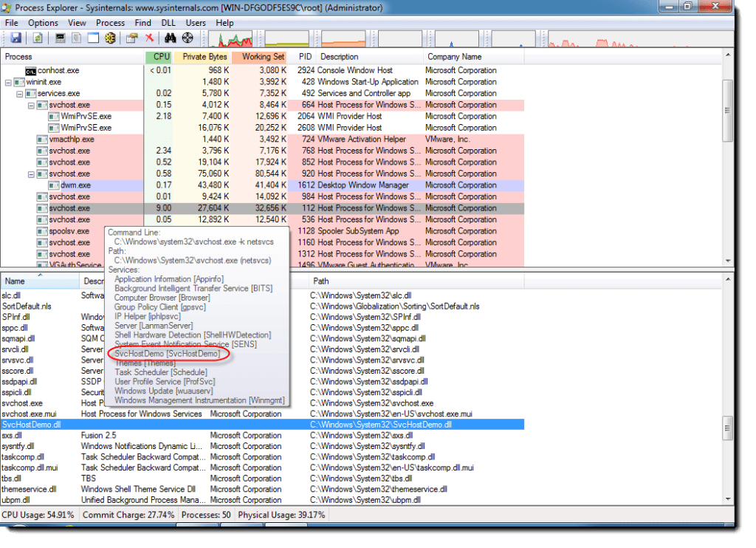
Task: Sort by Working Set column header
Action: [x=262, y=57]
